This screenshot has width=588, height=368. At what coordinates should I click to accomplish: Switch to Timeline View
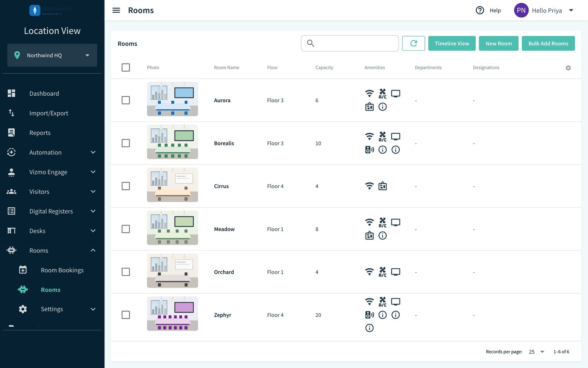pos(452,43)
